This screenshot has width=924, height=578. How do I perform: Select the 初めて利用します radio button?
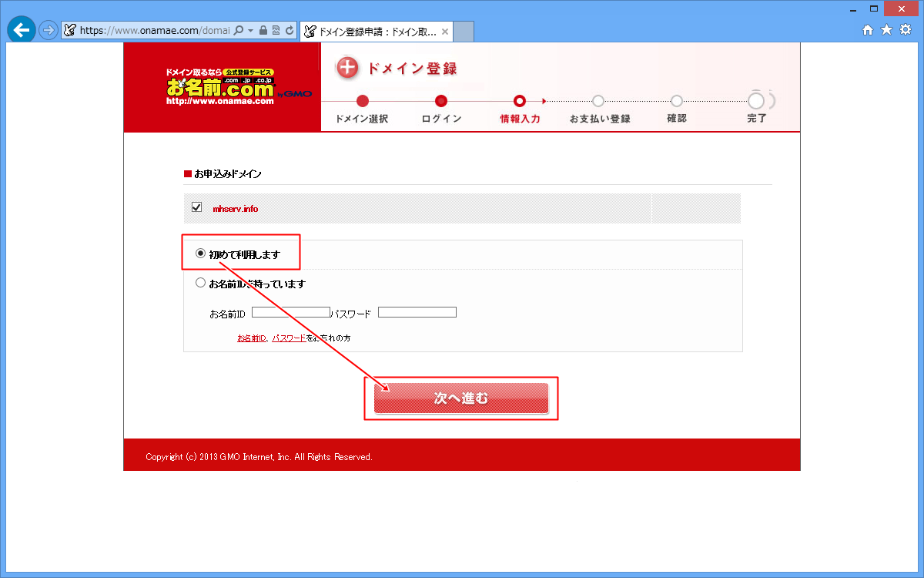(201, 254)
